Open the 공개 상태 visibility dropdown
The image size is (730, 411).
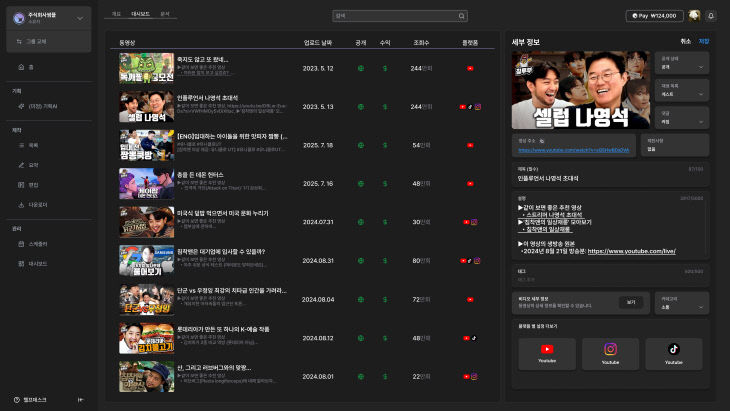tap(685, 64)
